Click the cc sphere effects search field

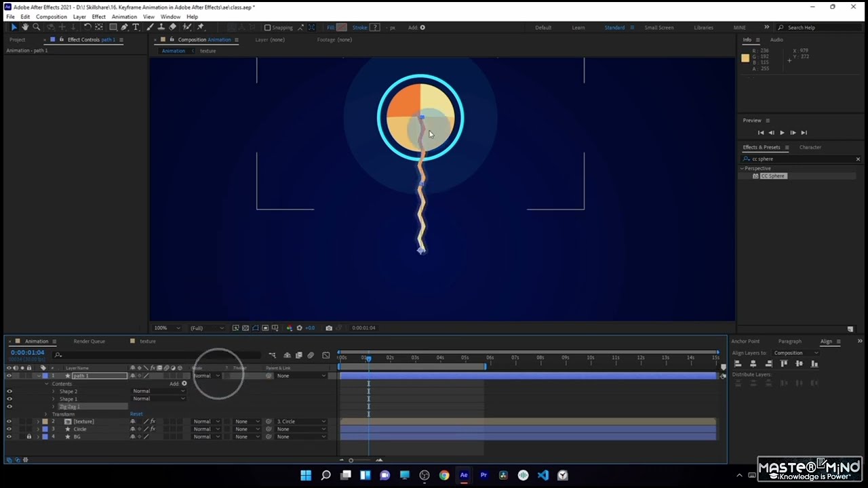pyautogui.click(x=800, y=159)
